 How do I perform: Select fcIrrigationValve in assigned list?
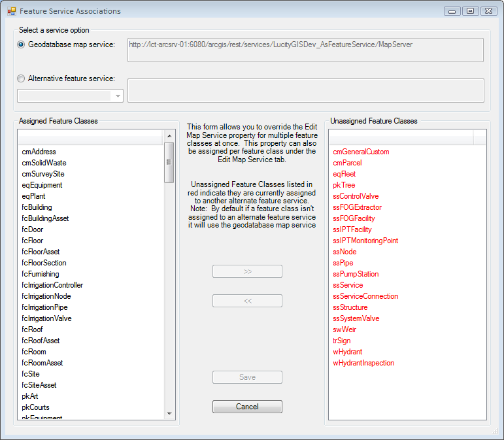click(46, 318)
